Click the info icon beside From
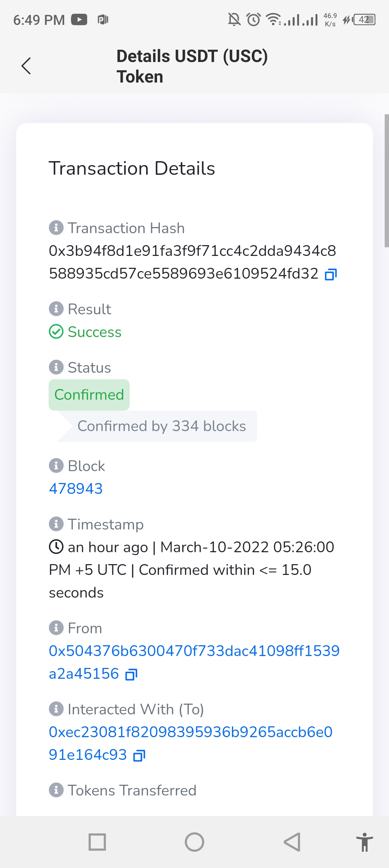Screen dimensions: 389x868 57,628
